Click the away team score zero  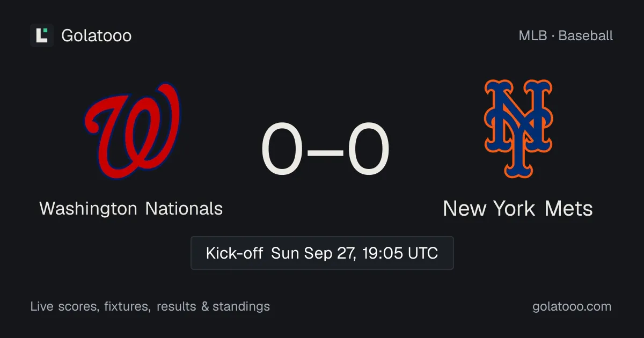(x=368, y=150)
